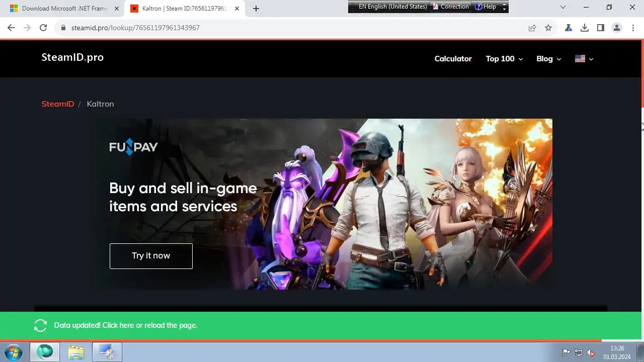Click Try it now button
The width and height of the screenshot is (644, 362).
click(x=151, y=256)
